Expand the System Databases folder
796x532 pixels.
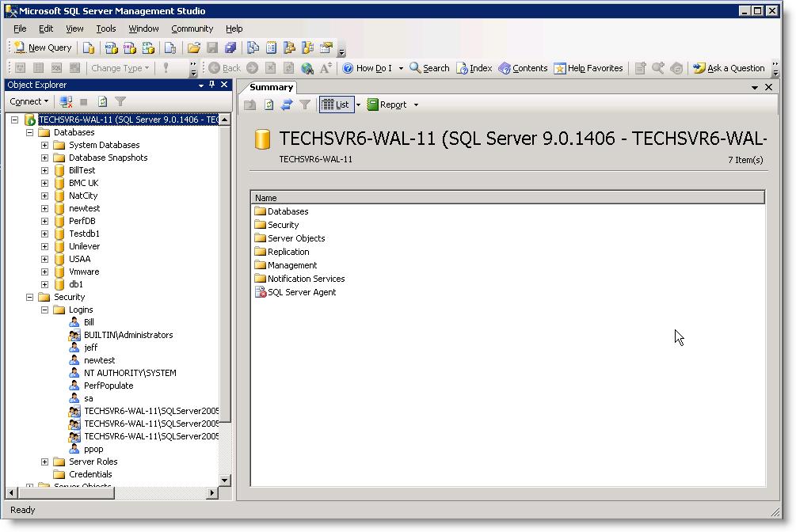pyautogui.click(x=44, y=145)
